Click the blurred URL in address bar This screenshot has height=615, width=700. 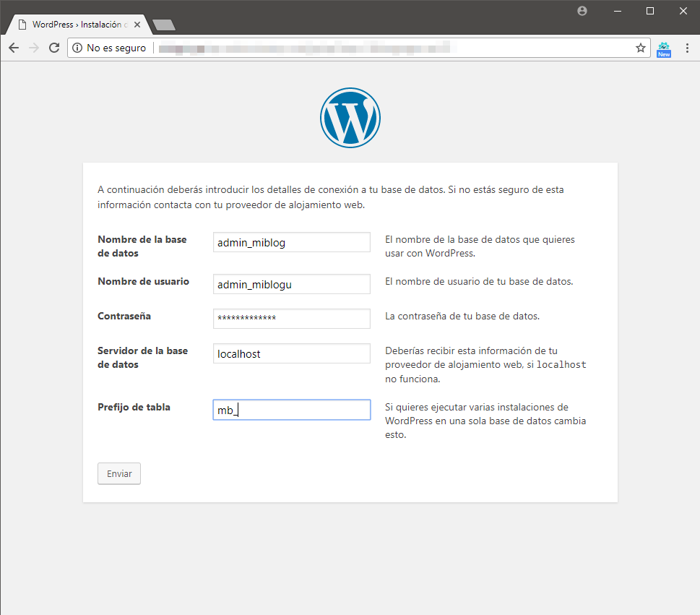click(x=307, y=48)
